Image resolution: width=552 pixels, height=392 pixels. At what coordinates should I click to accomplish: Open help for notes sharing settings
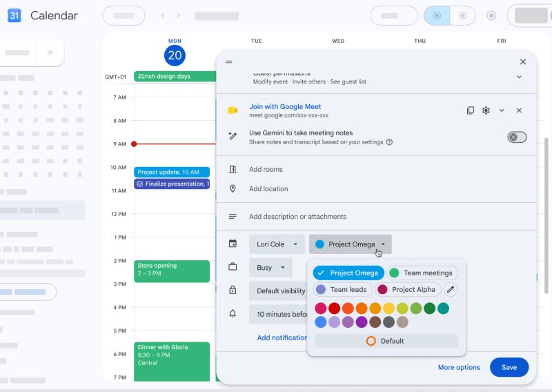click(389, 142)
